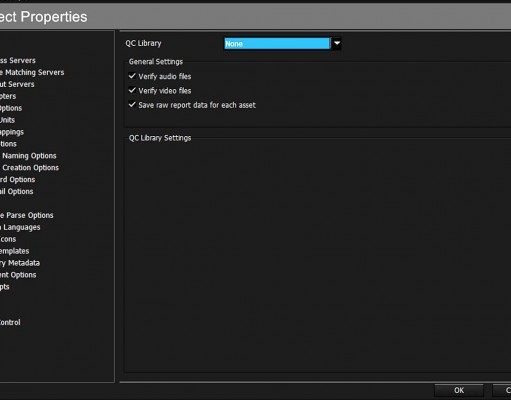
Task: Open the QC Library dropdown arrow
Action: [337, 43]
